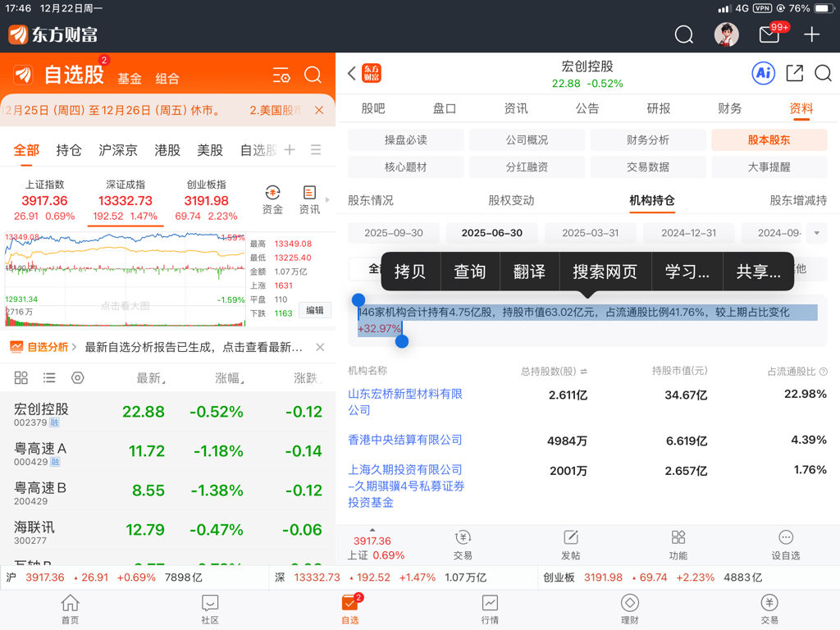Search within the 自选股 orange header
The height and width of the screenshot is (630, 840).
313,75
